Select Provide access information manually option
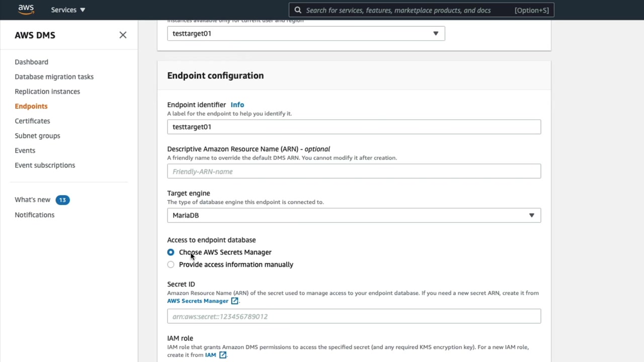 pos(171,264)
